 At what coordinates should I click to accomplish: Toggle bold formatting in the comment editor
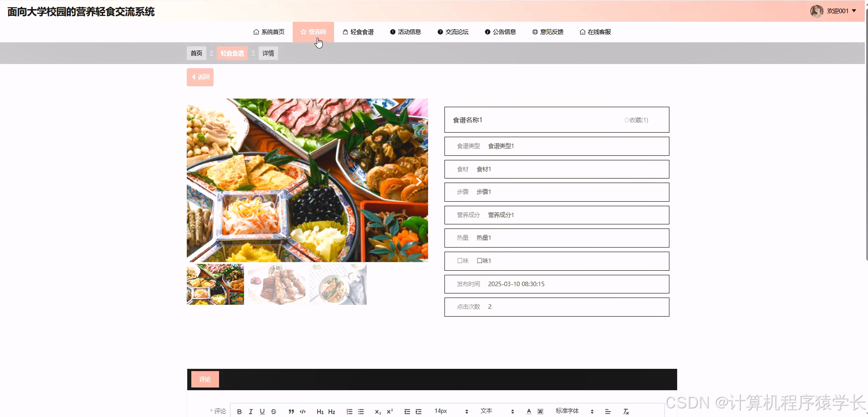pyautogui.click(x=239, y=411)
